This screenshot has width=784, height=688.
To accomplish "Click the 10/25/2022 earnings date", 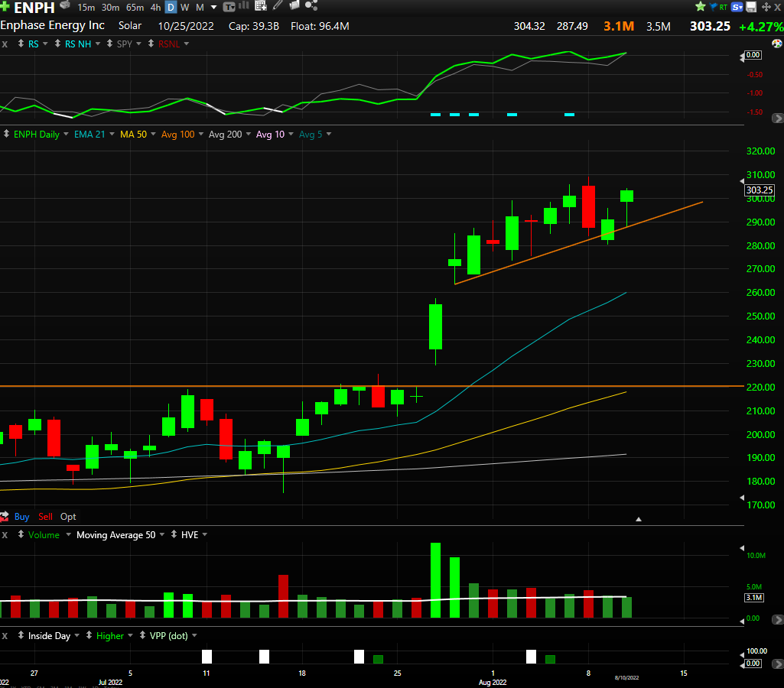I will tap(186, 26).
